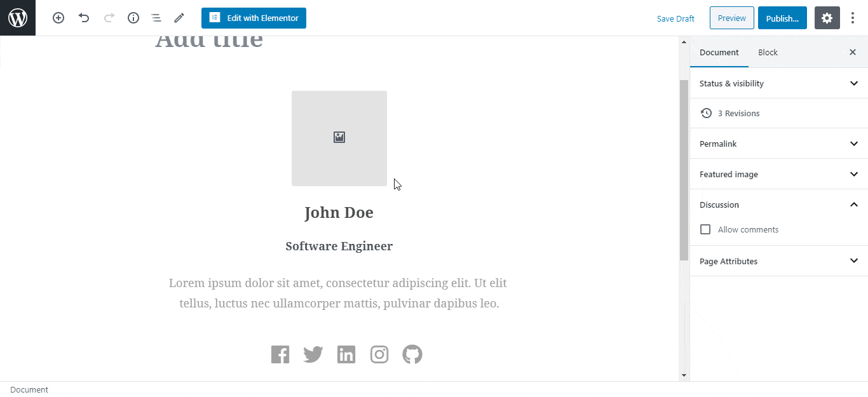Screen dimensions: 868x397
Task: Click the scrollbar down arrow
Action: click(684, 375)
